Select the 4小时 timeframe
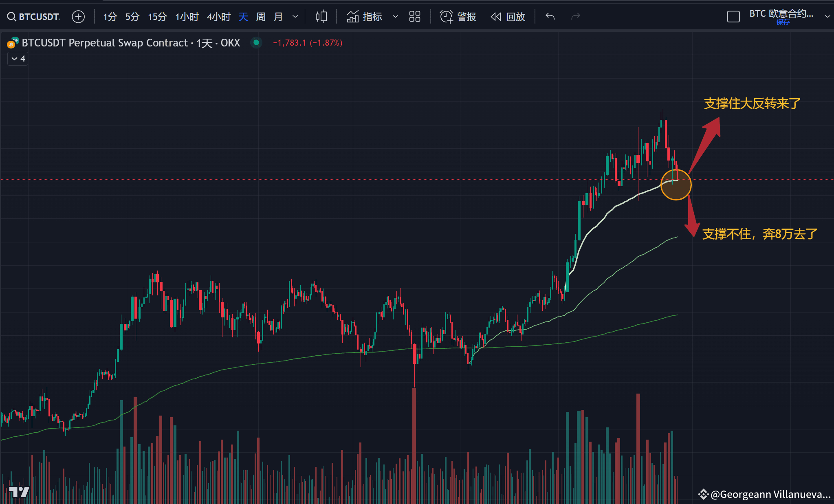Viewport: 834px width, 504px height. [x=218, y=17]
